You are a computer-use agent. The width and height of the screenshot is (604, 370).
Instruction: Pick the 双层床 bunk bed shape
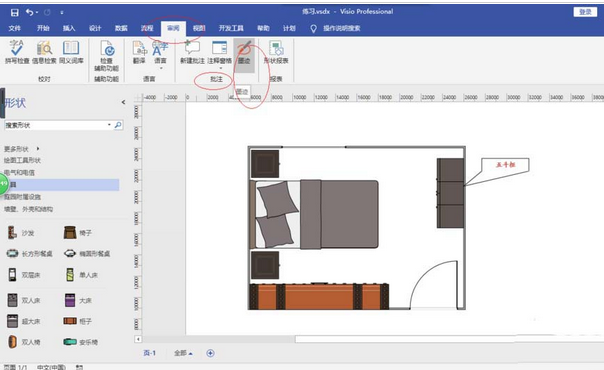(24, 275)
